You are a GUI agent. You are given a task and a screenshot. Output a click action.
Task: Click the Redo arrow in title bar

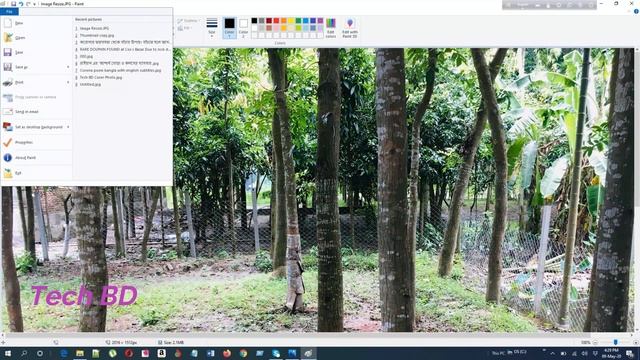(x=28, y=4)
